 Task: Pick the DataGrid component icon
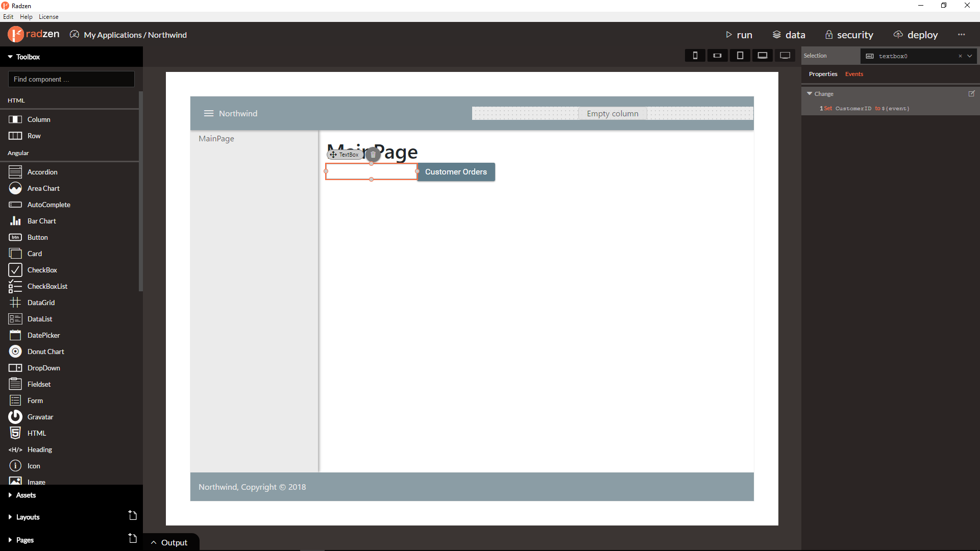[15, 303]
